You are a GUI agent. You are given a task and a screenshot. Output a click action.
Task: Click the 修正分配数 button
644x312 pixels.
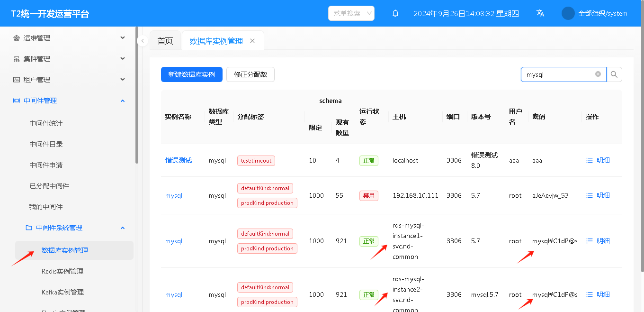250,74
